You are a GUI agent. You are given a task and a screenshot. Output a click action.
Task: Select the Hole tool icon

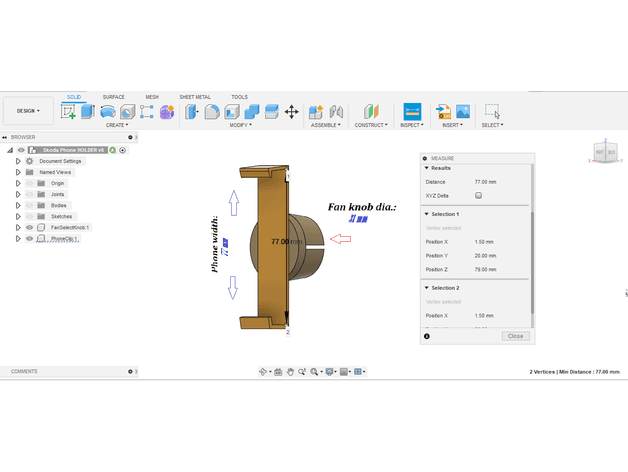tap(127, 112)
